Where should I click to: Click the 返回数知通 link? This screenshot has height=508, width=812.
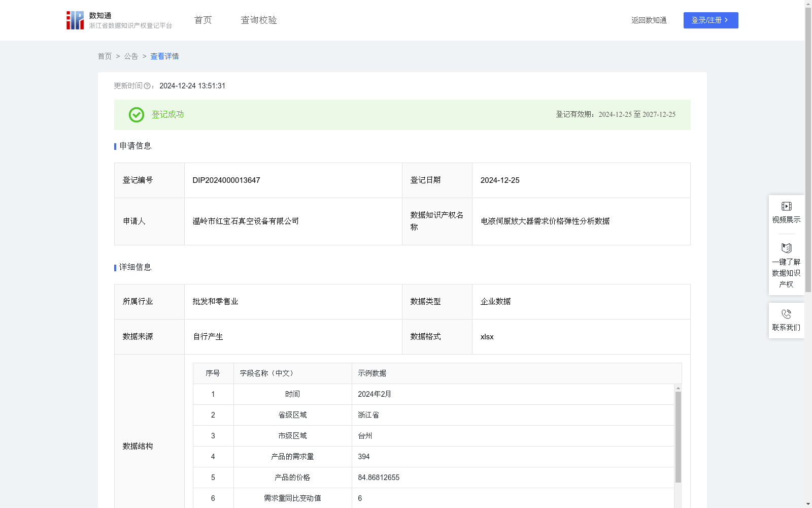649,20
